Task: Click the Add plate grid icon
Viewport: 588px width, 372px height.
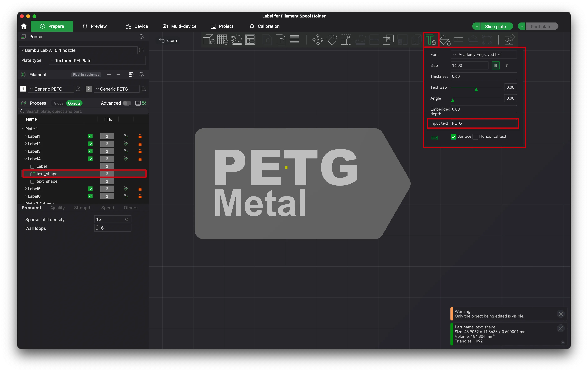Action: [x=222, y=40]
